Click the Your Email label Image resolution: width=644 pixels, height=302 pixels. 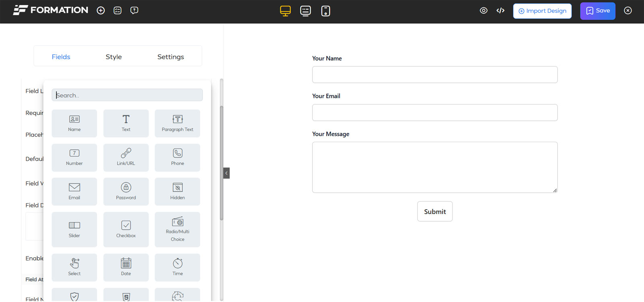pos(326,96)
